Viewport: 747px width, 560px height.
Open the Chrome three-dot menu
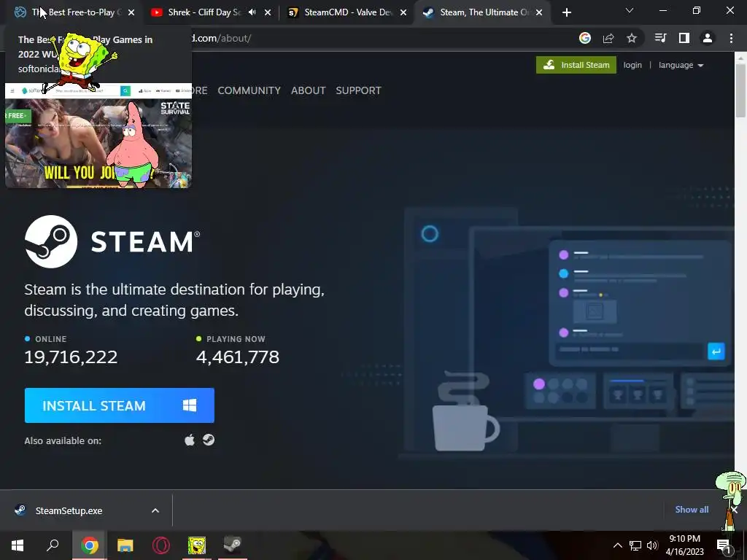(731, 38)
